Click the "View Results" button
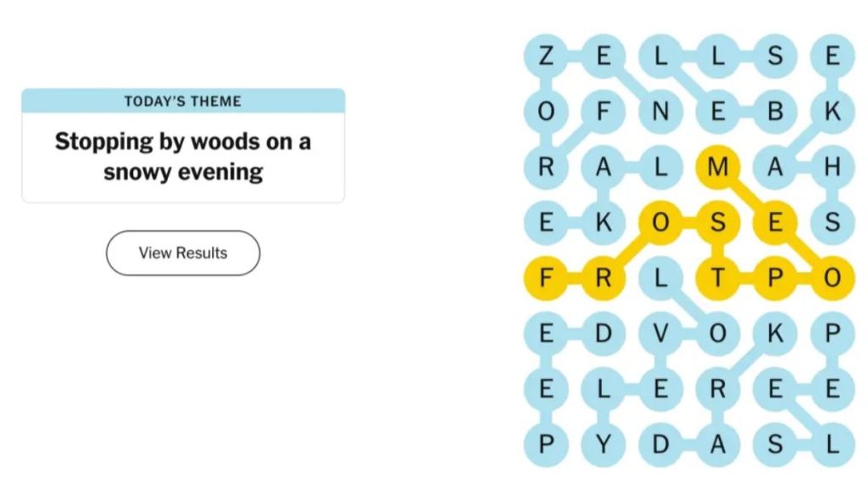This screenshot has height=488, width=868. coord(183,252)
